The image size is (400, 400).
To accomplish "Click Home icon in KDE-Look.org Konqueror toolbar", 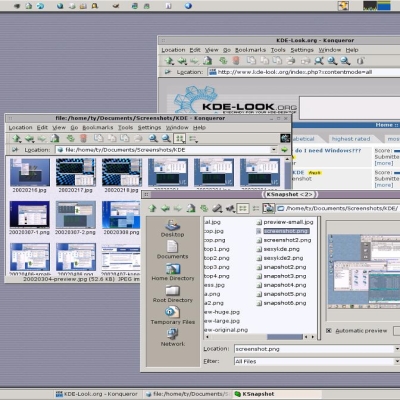I will pyautogui.click(x=208, y=61).
